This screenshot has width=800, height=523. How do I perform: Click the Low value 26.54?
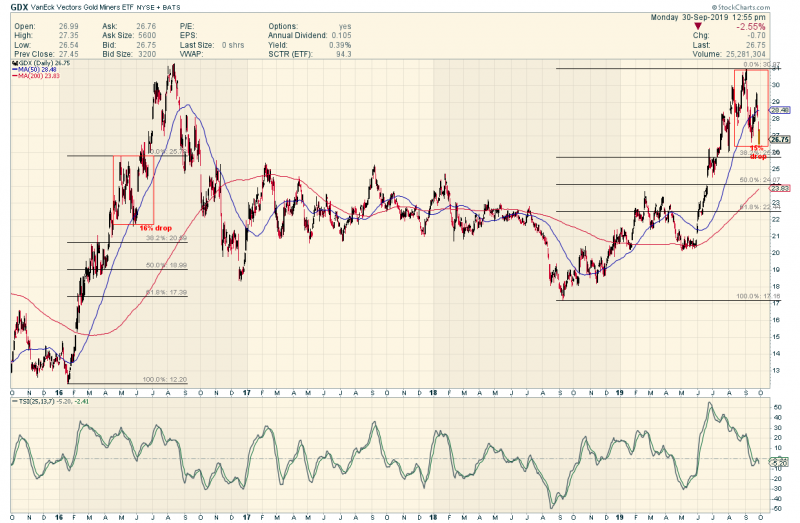pos(68,45)
